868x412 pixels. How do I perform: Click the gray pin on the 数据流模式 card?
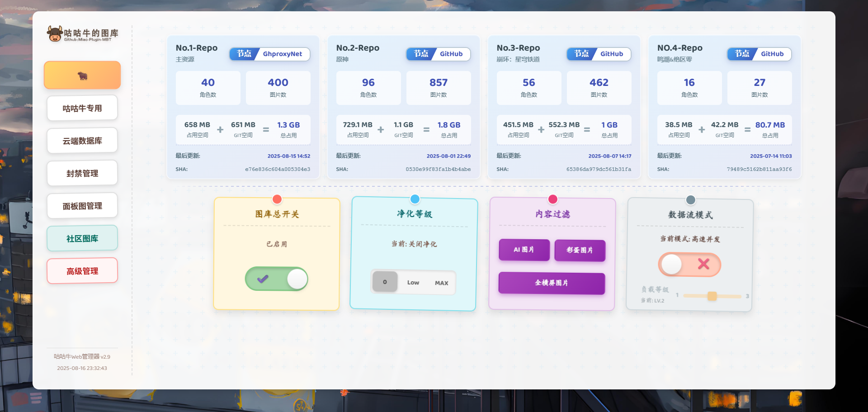691,200
